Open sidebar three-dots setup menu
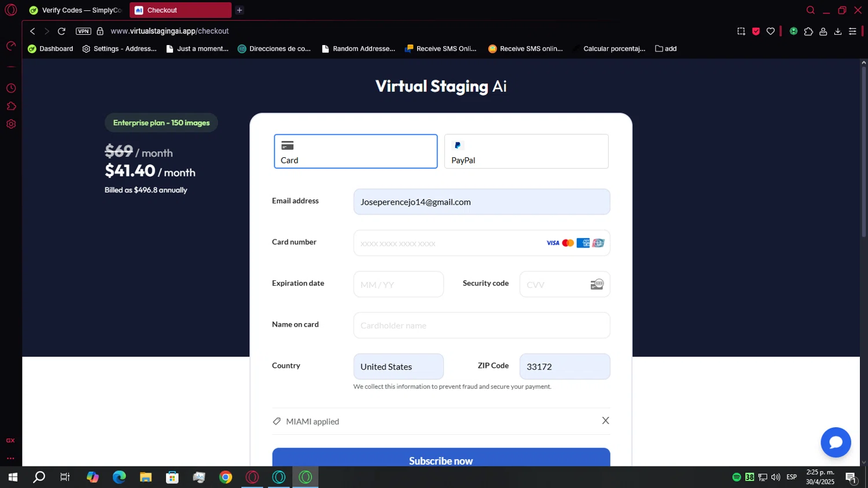Image resolution: width=868 pixels, height=488 pixels. point(10,458)
